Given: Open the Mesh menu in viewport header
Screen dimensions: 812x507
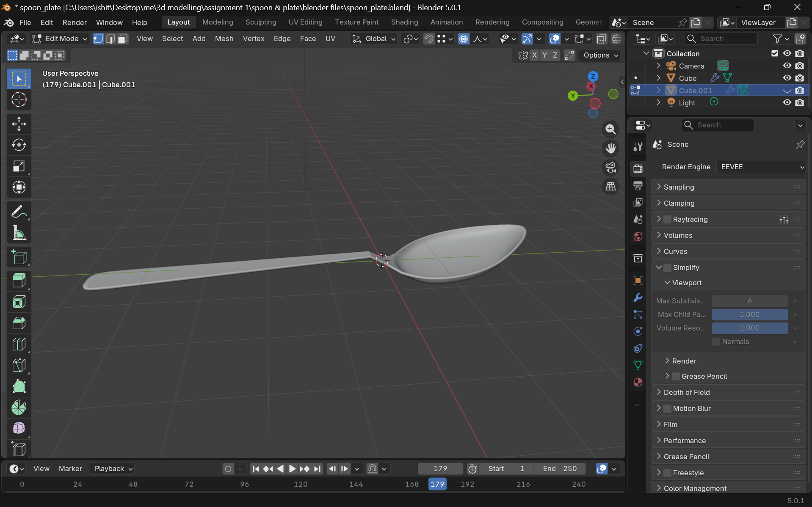Looking at the screenshot, I should pyautogui.click(x=224, y=39).
